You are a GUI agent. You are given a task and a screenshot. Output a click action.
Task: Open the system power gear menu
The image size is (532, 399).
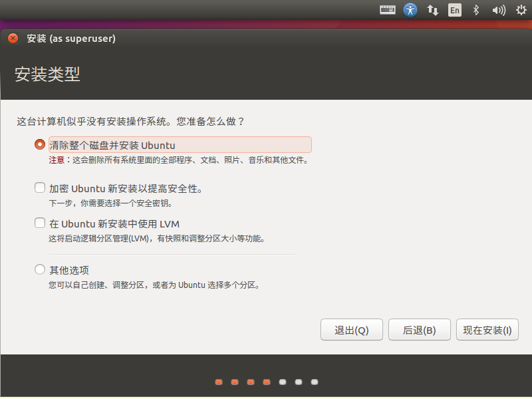pyautogui.click(x=521, y=10)
